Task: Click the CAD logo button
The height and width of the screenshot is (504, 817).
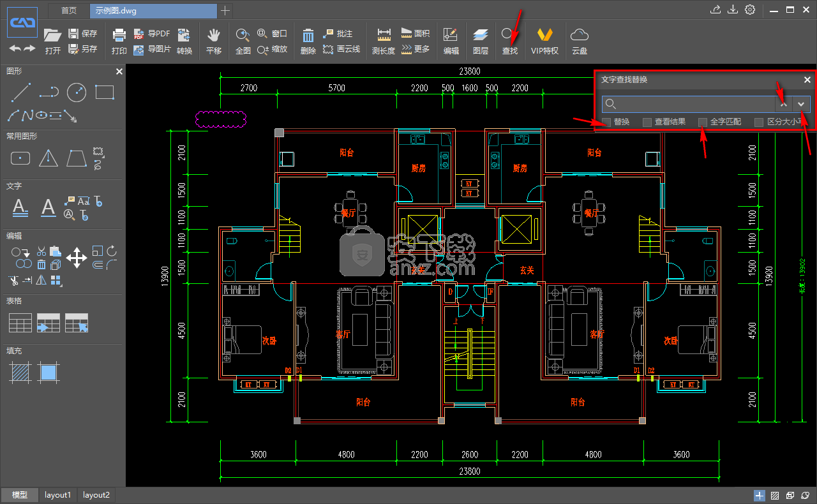Action: point(22,23)
